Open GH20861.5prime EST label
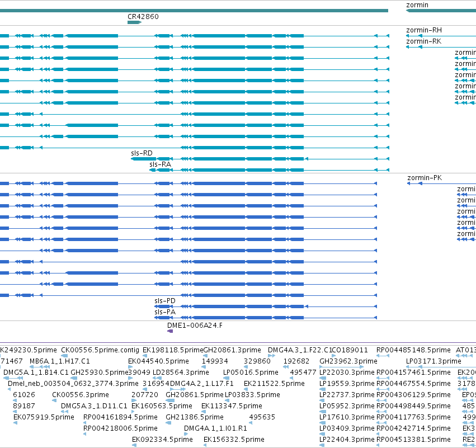This screenshot has height=448, width=476. (195, 395)
